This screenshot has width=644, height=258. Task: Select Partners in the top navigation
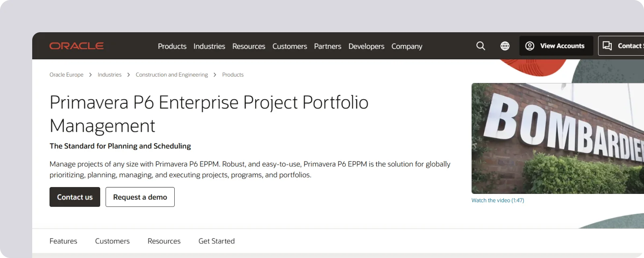pos(327,46)
